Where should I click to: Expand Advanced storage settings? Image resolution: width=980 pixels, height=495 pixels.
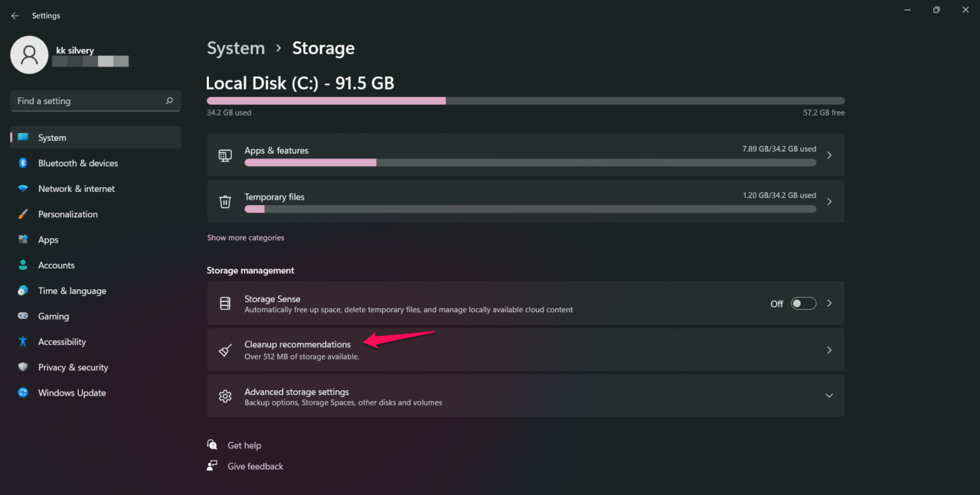click(828, 396)
